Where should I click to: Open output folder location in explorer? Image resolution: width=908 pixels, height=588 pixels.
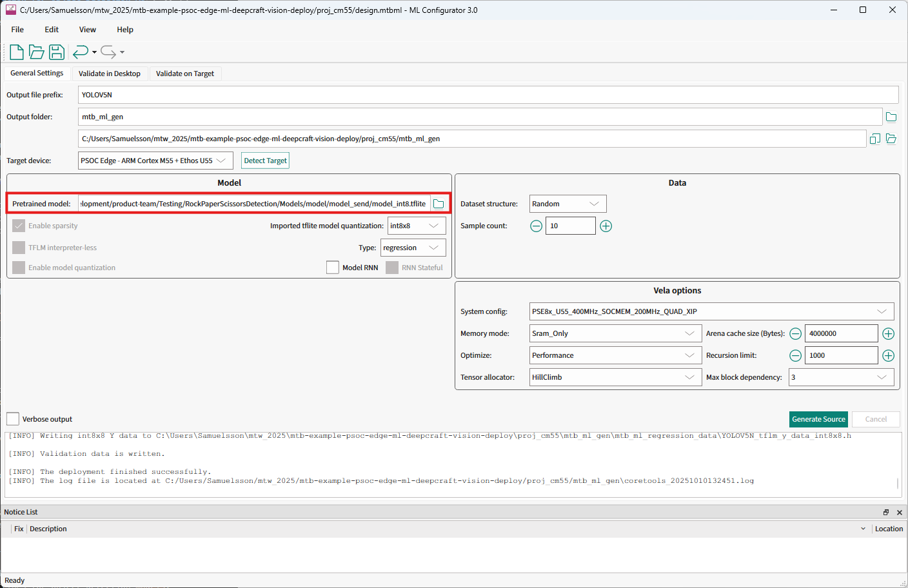891,139
